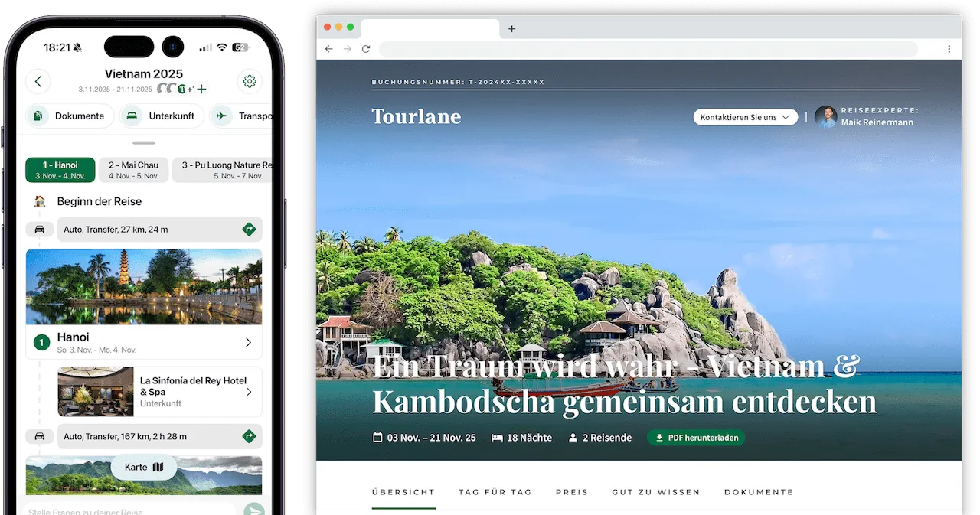Expand Kontaktieren Sie uns dropdown
The width and height of the screenshot is (980, 515).
[x=746, y=117]
